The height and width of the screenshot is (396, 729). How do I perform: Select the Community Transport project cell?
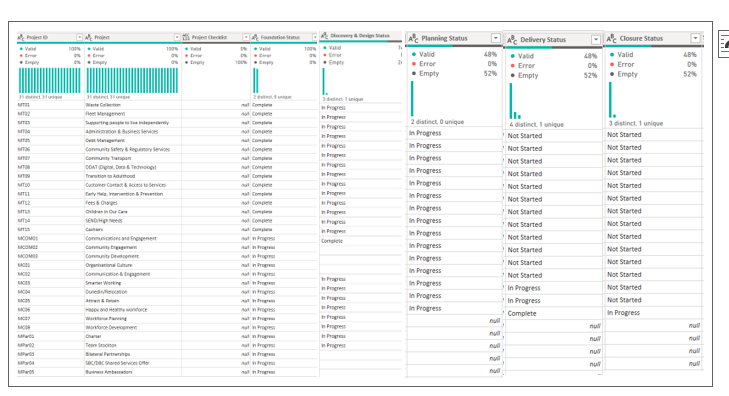[133, 158]
